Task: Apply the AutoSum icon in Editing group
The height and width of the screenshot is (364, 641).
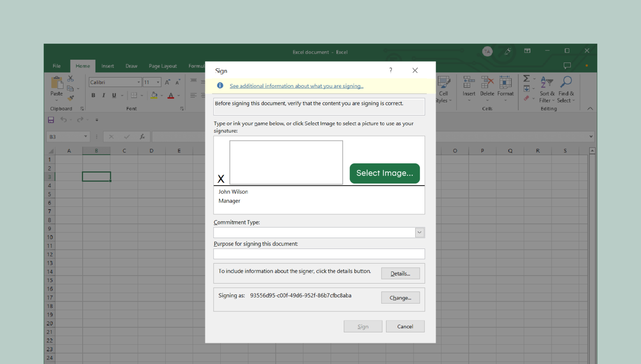Action: tap(527, 78)
